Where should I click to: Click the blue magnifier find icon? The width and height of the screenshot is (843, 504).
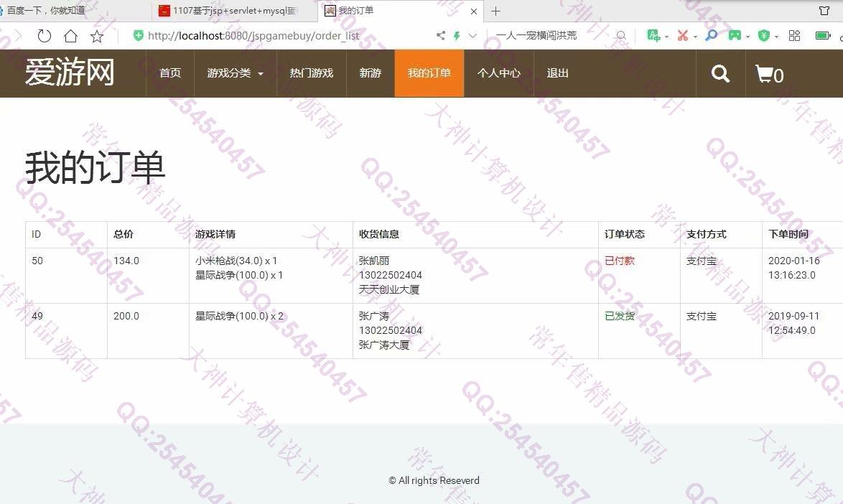[x=712, y=35]
